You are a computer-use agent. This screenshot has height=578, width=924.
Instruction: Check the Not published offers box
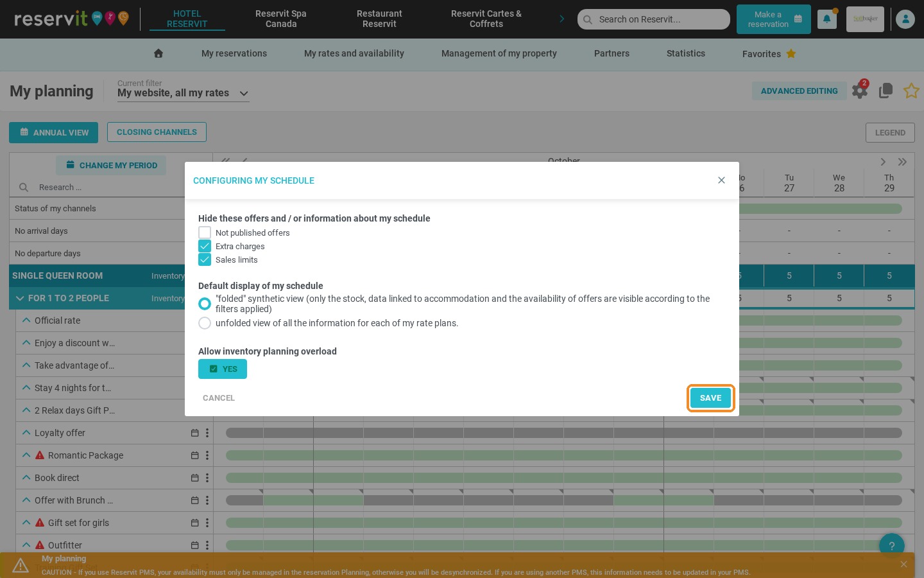205,232
